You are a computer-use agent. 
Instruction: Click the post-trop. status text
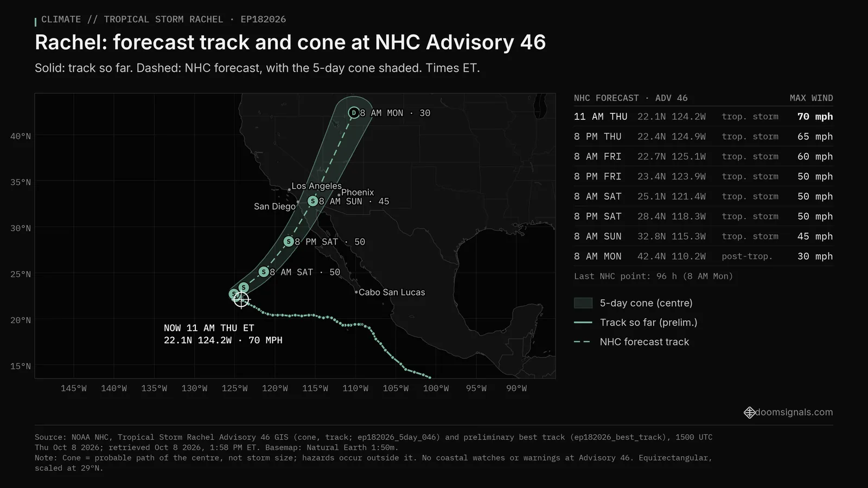coord(747,256)
